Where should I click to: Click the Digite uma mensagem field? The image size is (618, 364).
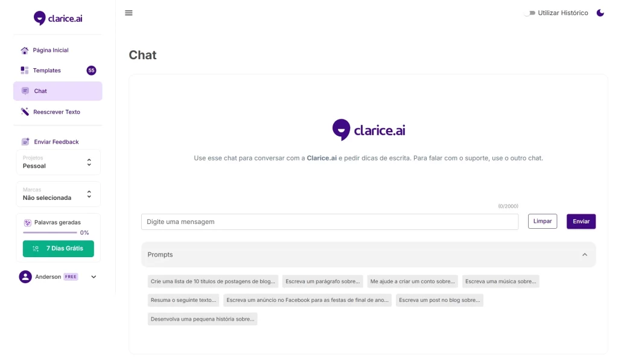point(330,222)
